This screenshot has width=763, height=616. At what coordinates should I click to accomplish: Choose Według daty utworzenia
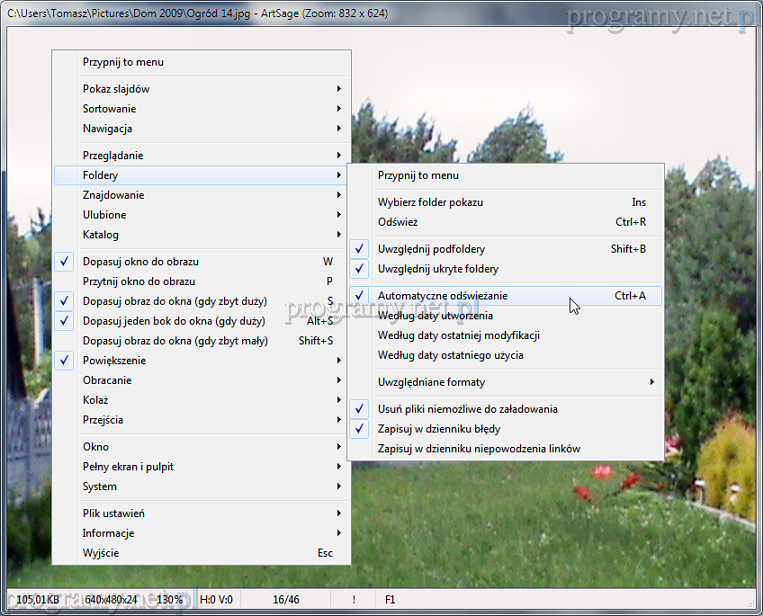[435, 316]
